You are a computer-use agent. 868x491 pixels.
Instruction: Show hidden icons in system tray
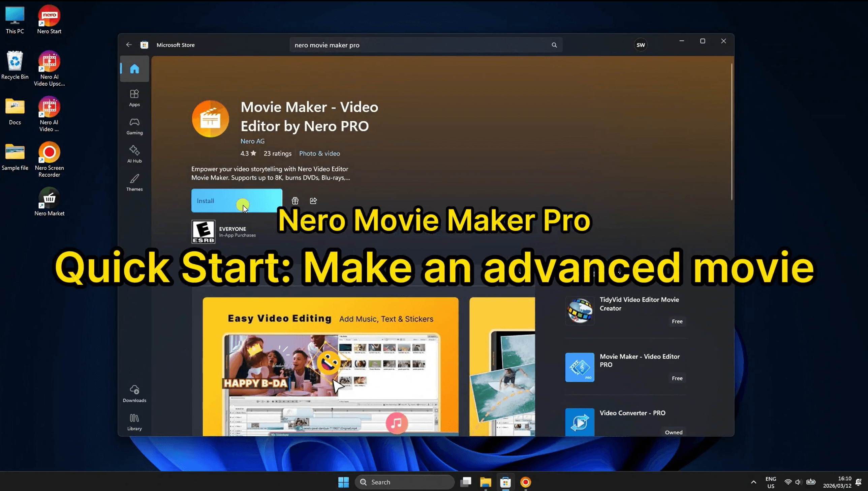[x=753, y=482]
